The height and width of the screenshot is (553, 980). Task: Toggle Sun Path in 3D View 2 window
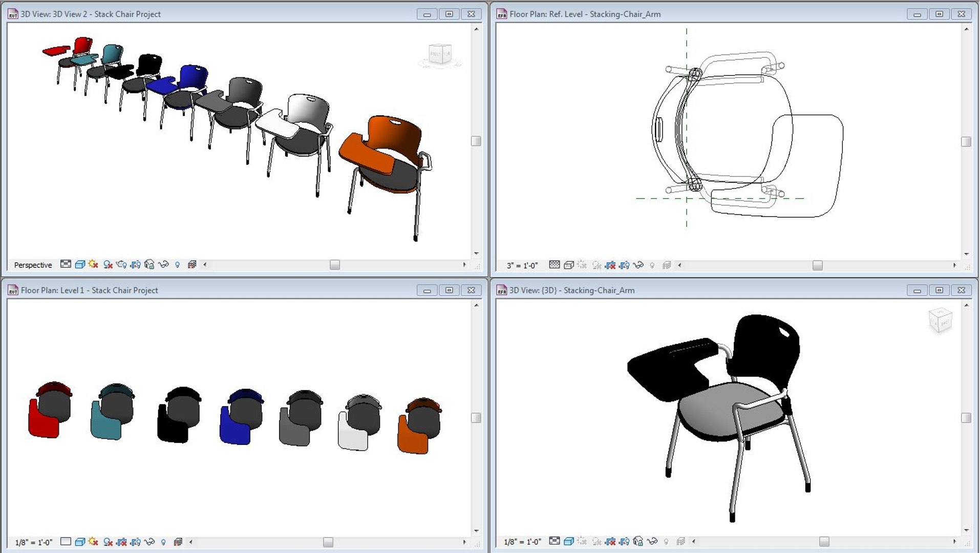pos(93,264)
